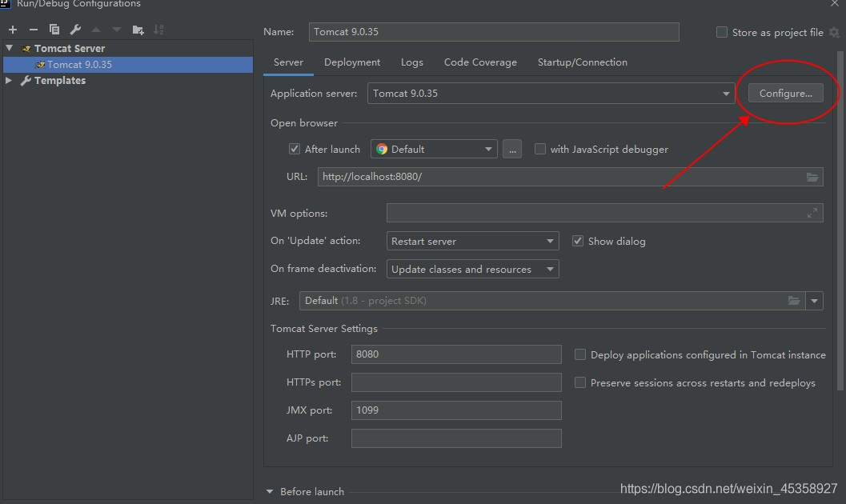Enable Preserve sessions across restarts and redeploys
Viewport: 846px width, 504px height.
click(x=580, y=382)
